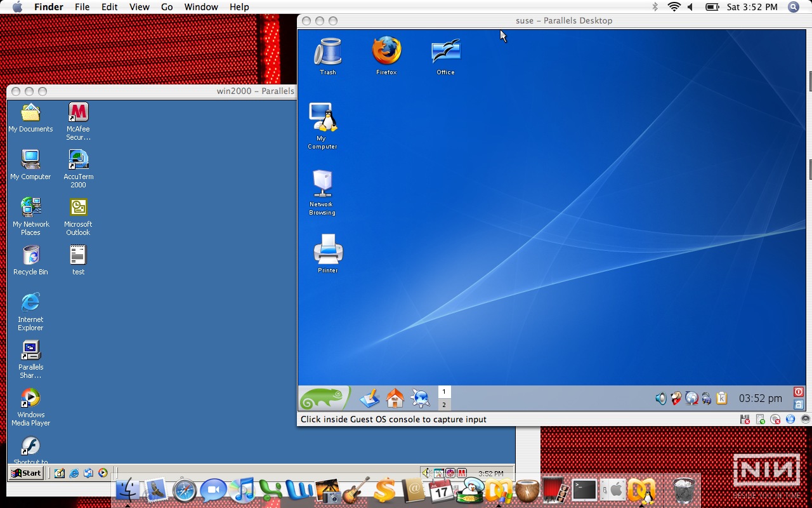
Task: Click Media Player in win2000 quick launch
Action: (x=103, y=473)
